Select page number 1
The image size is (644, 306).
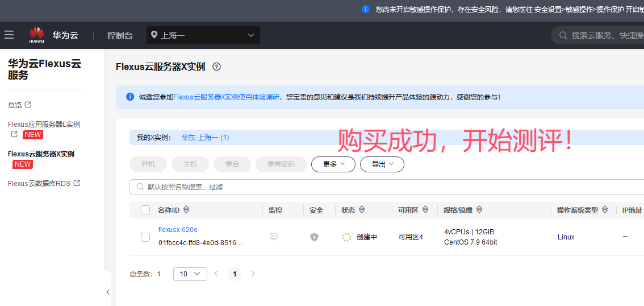[235, 274]
